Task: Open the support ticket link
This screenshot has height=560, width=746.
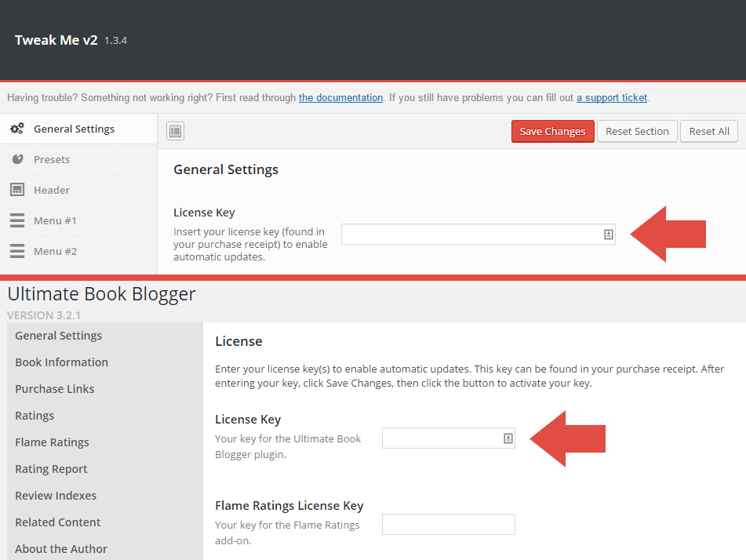Action: coord(612,98)
